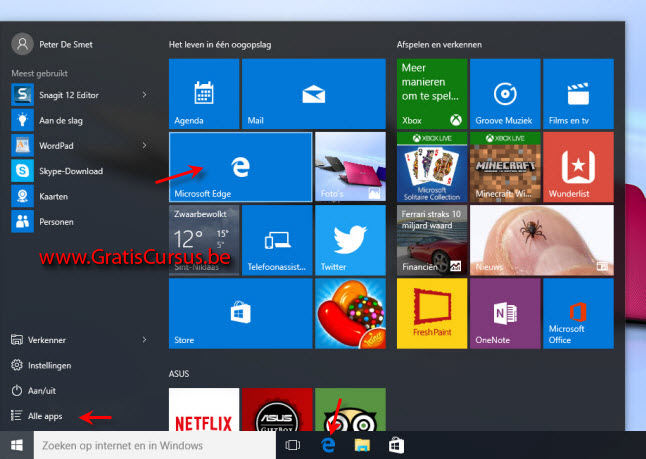
Task: Open Task View on taskbar
Action: point(293,445)
